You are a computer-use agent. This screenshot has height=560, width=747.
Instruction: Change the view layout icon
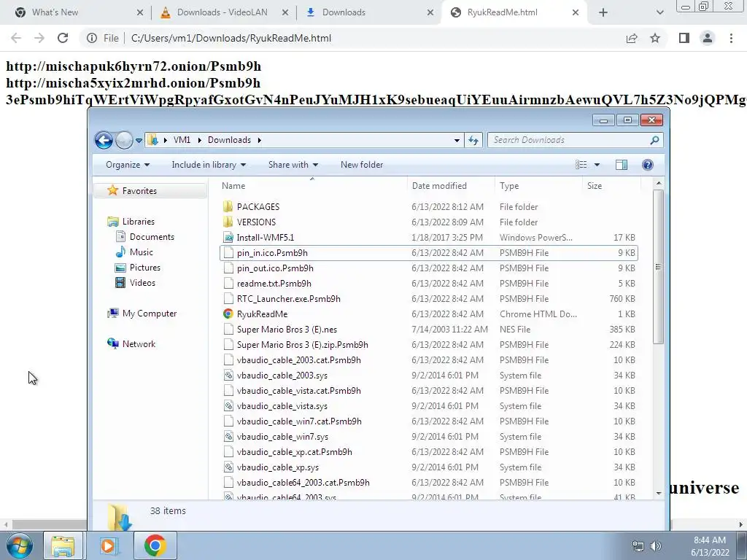tap(581, 165)
